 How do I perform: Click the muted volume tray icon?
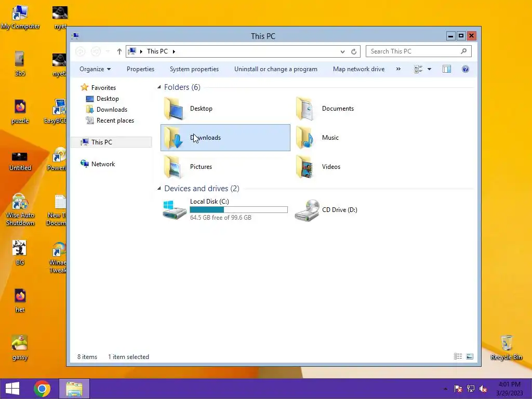pos(483,389)
